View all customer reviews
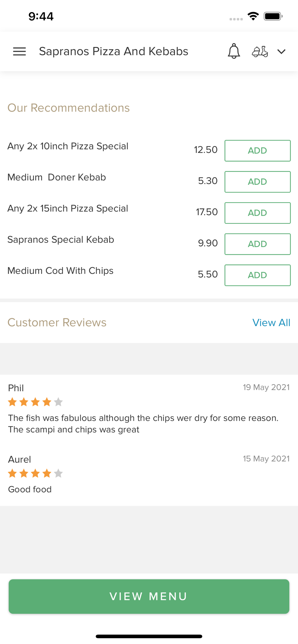 click(271, 323)
